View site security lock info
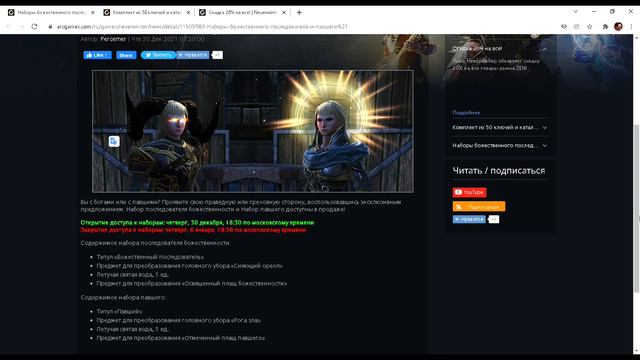This screenshot has height=360, width=640. [50, 27]
